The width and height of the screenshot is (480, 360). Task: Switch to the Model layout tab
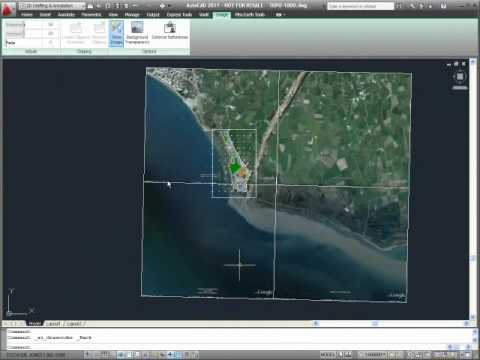tap(34, 323)
